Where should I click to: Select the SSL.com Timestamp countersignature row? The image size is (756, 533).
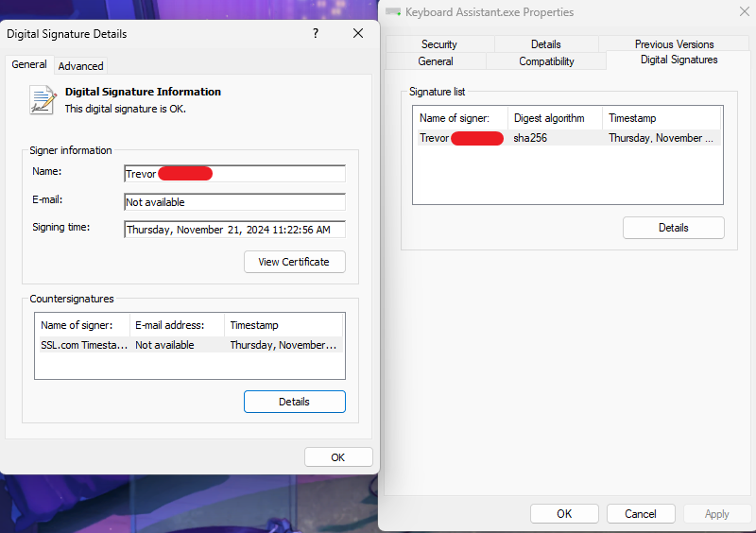coord(191,345)
